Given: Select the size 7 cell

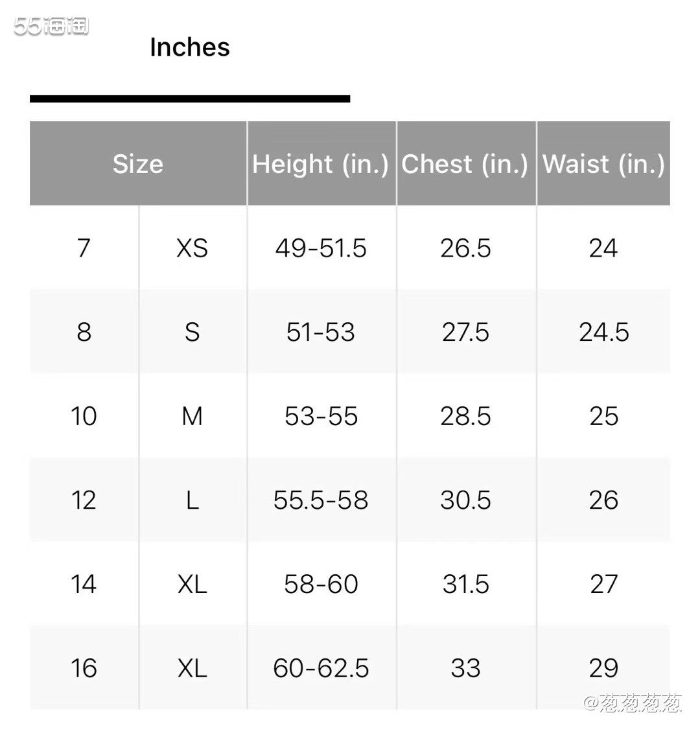Looking at the screenshot, I should click(84, 248).
